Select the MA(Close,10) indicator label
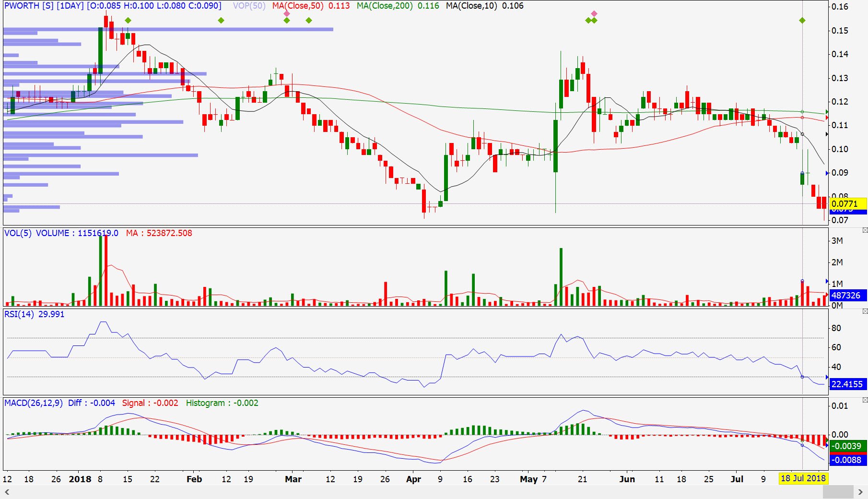The height and width of the screenshot is (499, 868). tap(471, 6)
